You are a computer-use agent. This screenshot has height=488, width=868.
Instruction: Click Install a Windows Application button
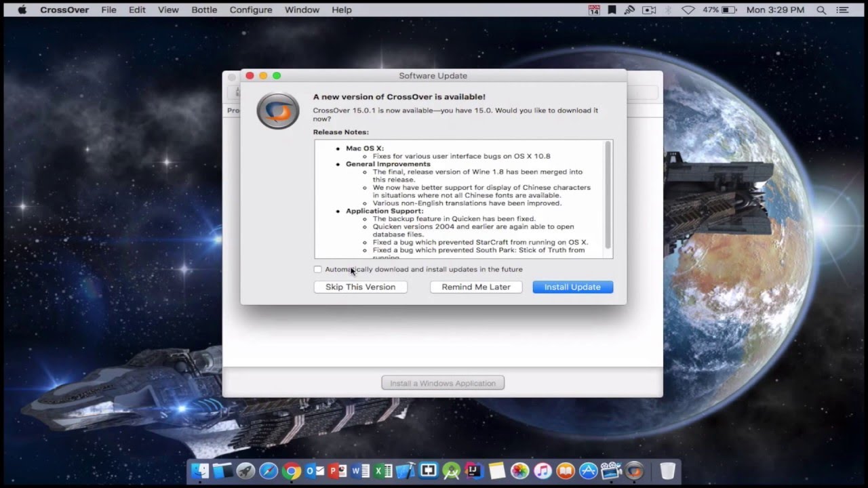tap(443, 383)
